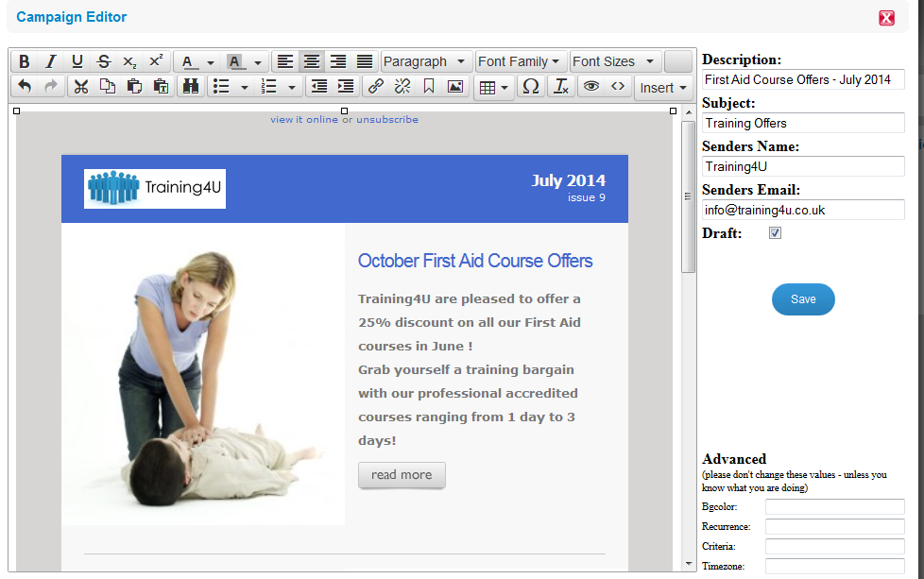The height and width of the screenshot is (579, 924).
Task: Click the unsubscribe link
Action: (x=387, y=120)
